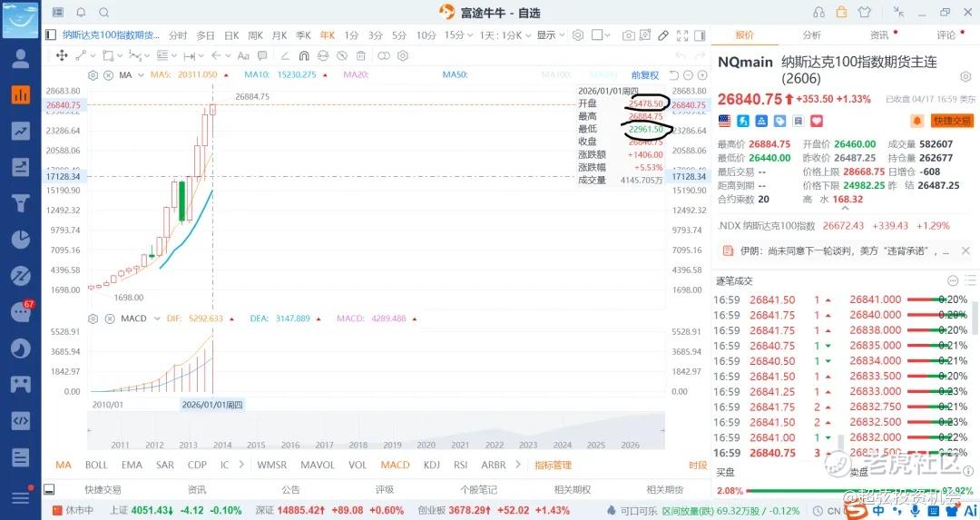Image resolution: width=980 pixels, height=520 pixels.
Task: Open the layout square dropdown
Action: [601, 35]
